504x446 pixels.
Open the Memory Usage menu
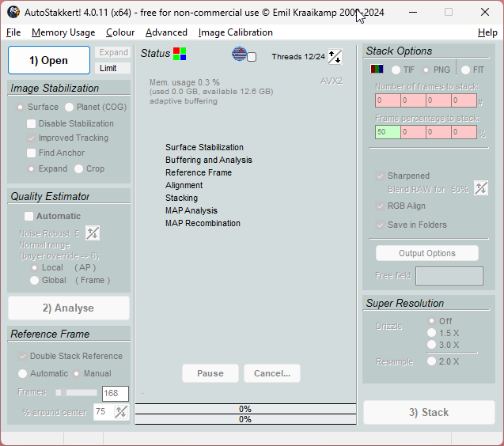(63, 32)
